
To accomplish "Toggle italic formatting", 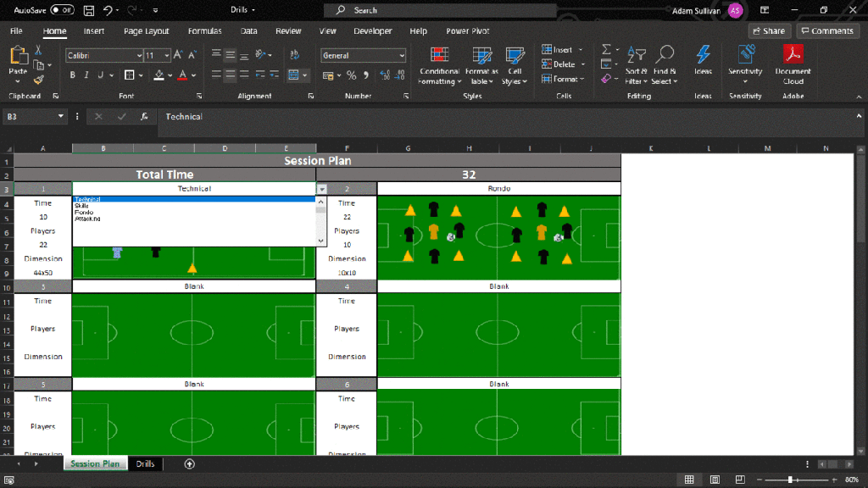I will [86, 75].
